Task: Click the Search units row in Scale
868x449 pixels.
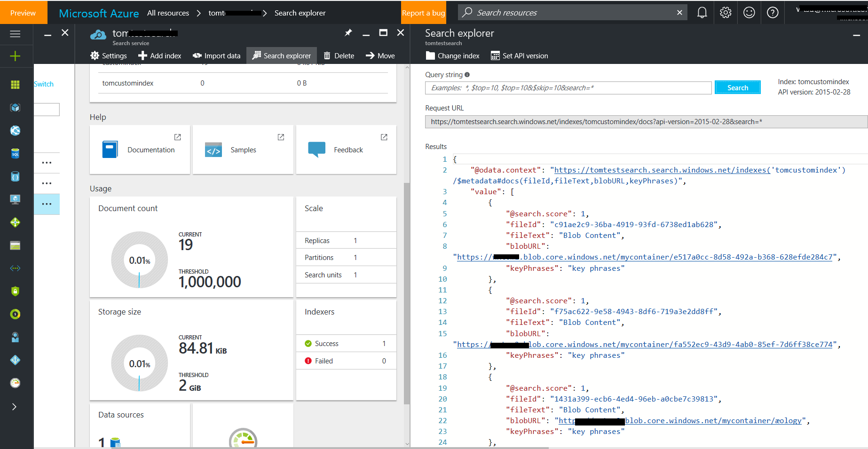Action: click(346, 275)
